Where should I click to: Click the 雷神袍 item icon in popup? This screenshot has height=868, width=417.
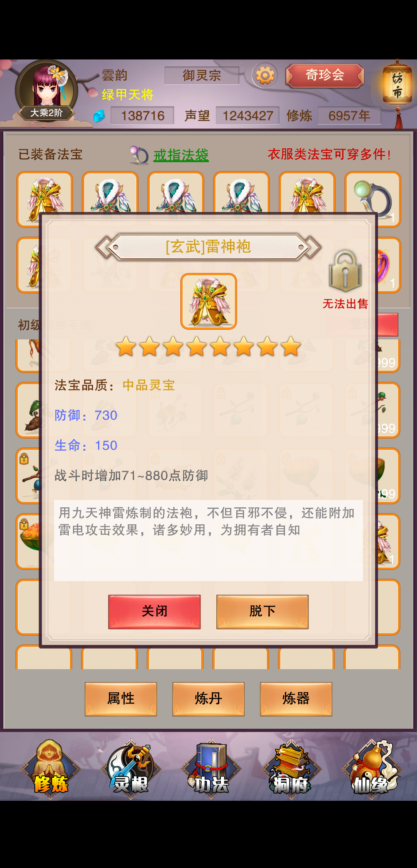pos(208,301)
